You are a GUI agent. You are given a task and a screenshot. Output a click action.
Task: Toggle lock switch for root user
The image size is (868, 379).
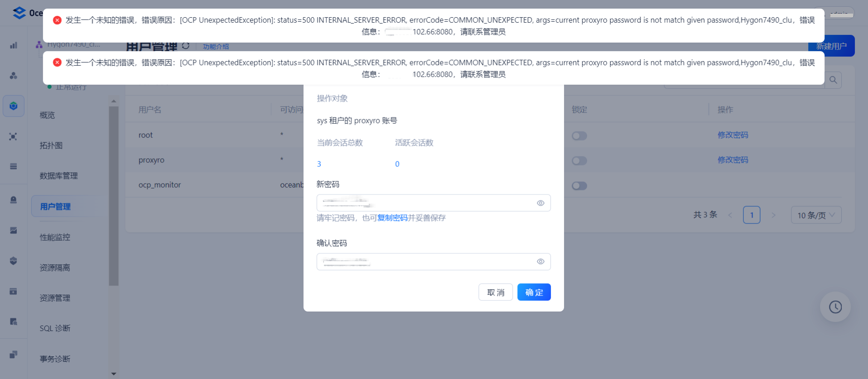pos(579,136)
